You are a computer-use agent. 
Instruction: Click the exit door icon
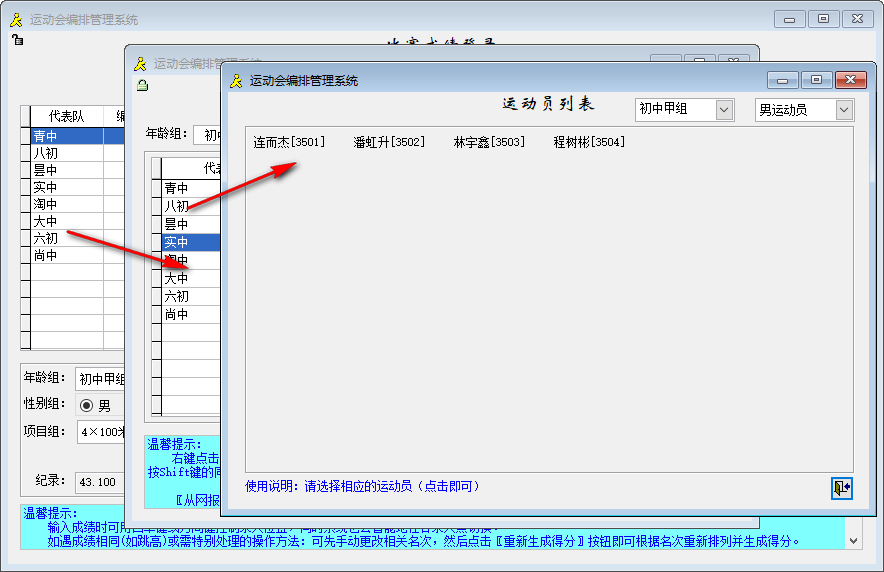coord(840,487)
